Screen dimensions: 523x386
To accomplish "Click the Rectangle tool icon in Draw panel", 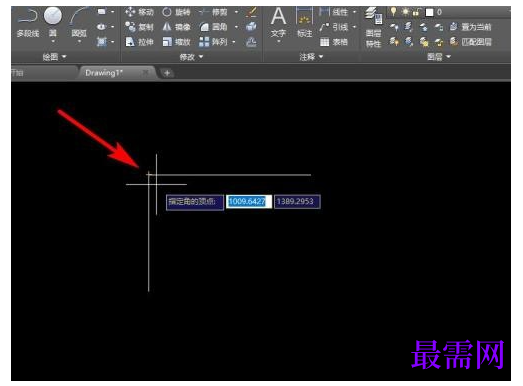I will click(101, 12).
